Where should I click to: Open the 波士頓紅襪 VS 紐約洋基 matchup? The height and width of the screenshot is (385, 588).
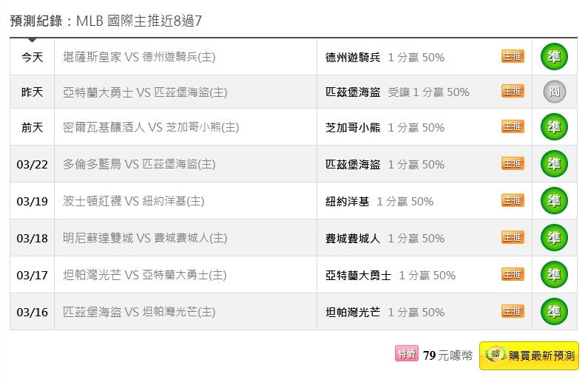[134, 201]
